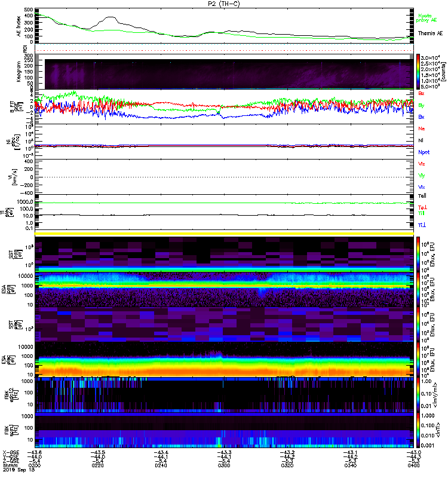448x478 pixels.
Task: Select the red Ne legend label
Action: coord(422,128)
